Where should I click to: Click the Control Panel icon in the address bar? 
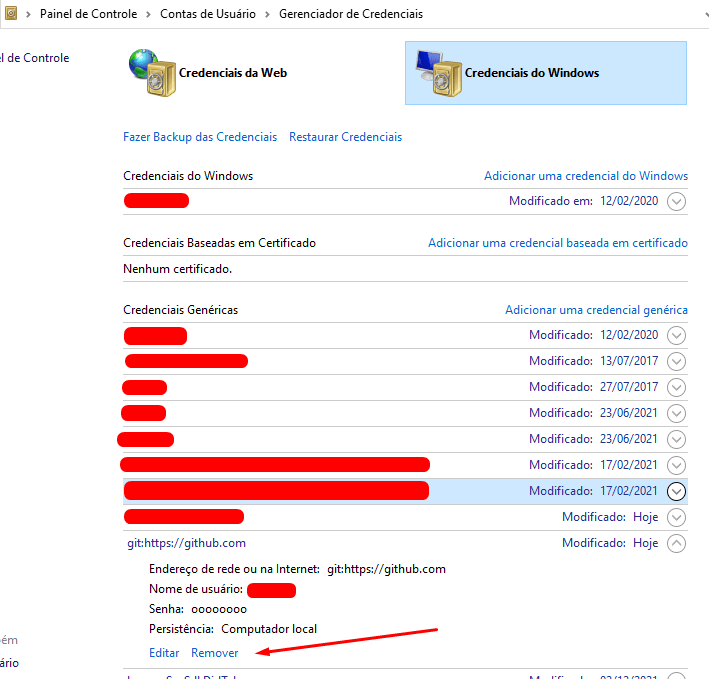point(11,13)
